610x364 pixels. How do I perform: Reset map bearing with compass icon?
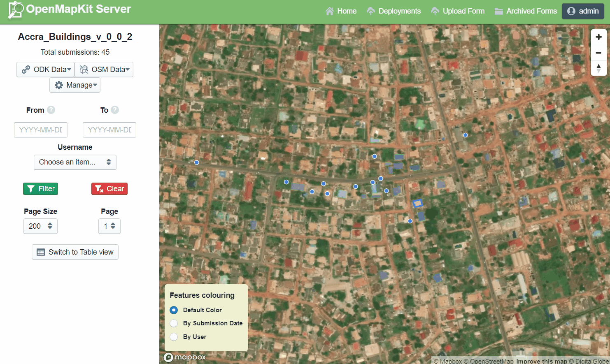pyautogui.click(x=598, y=68)
